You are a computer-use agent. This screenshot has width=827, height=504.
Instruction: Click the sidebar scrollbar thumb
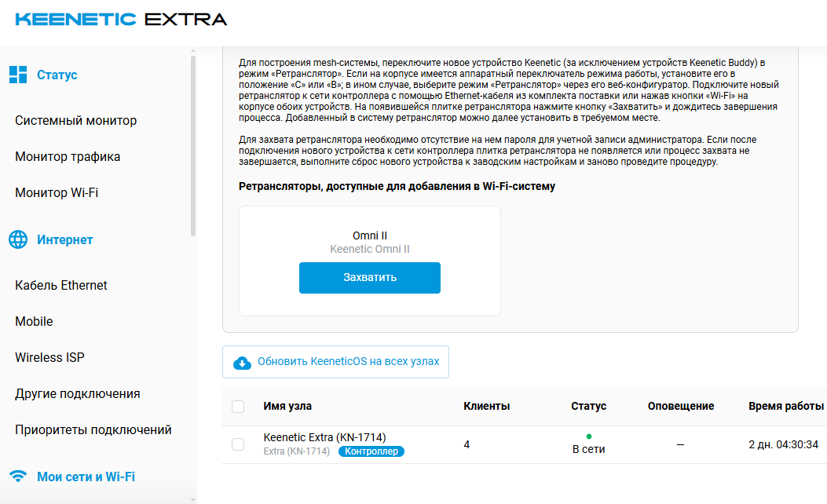[x=193, y=145]
